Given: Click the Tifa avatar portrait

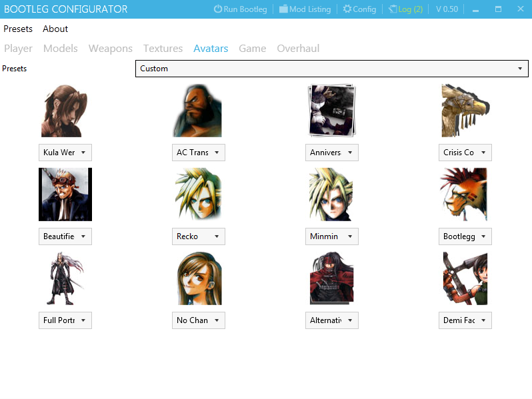Looking at the screenshot, I should click(199, 278).
